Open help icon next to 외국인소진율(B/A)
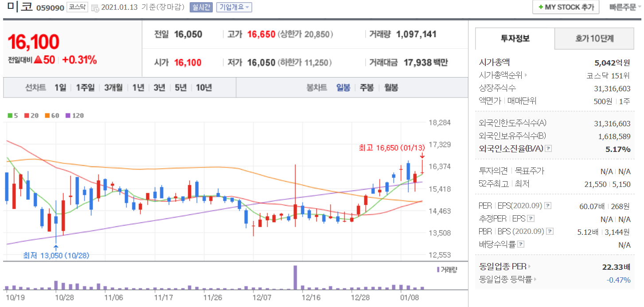Viewport: 644px width, 307px height. click(x=548, y=149)
